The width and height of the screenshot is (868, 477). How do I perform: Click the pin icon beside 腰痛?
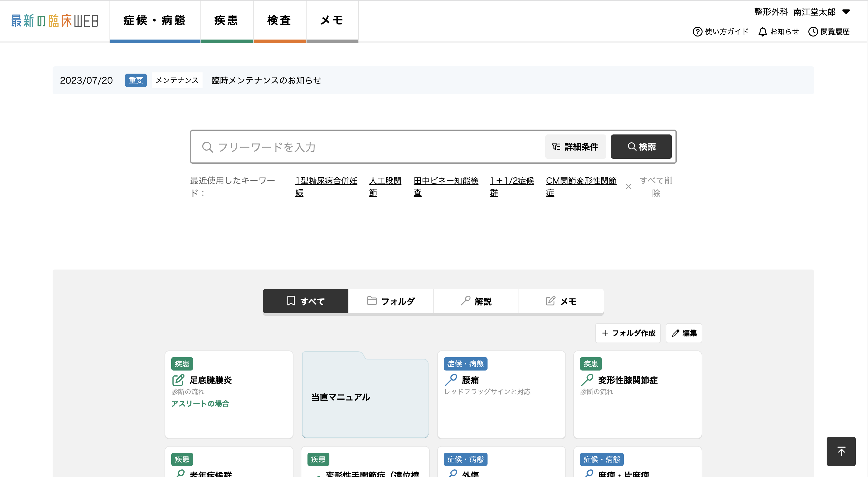point(451,380)
